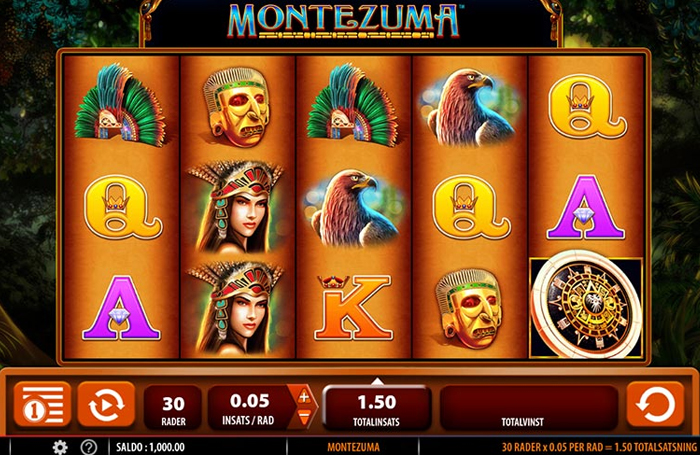Screen dimensions: 700x455
Task: Click the Montezuma label in the status bar
Action: point(353,447)
